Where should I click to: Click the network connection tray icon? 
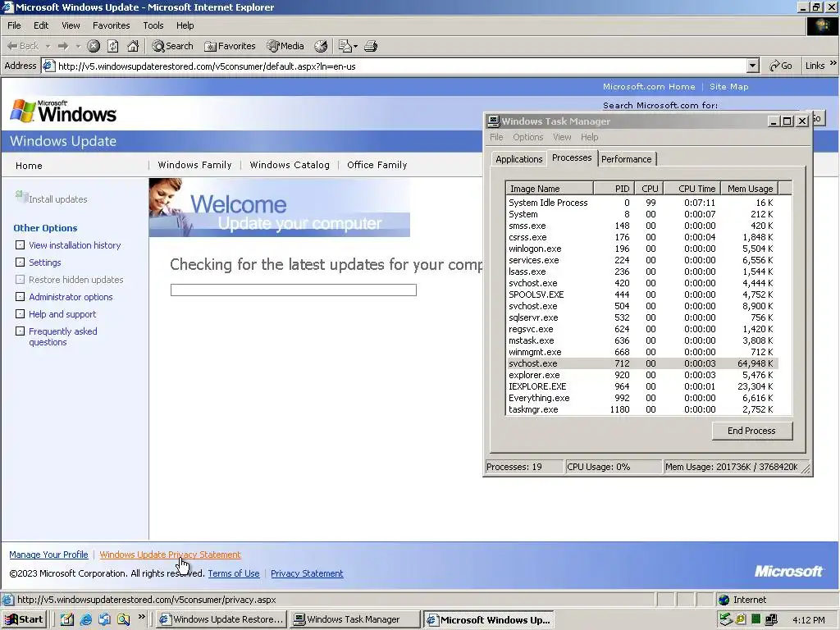[x=771, y=620]
